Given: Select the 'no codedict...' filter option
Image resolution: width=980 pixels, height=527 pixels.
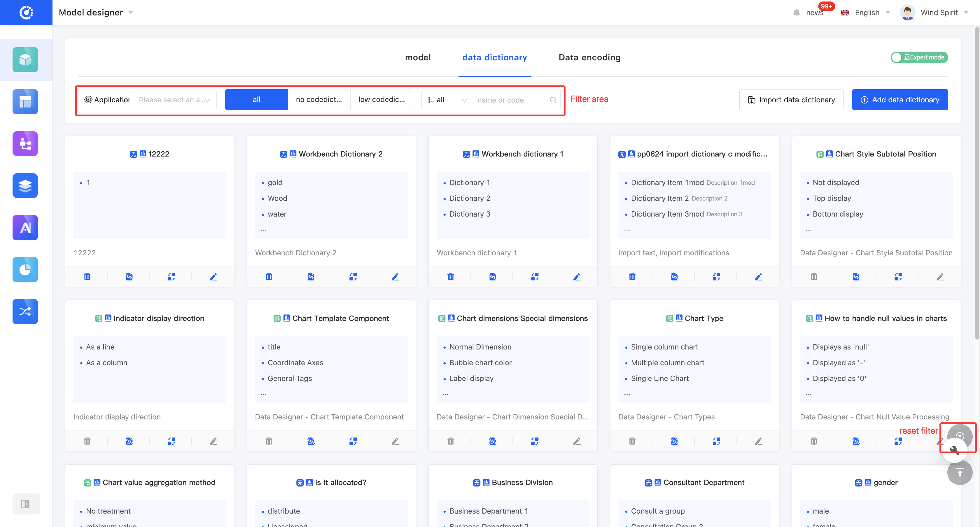Looking at the screenshot, I should tap(319, 100).
